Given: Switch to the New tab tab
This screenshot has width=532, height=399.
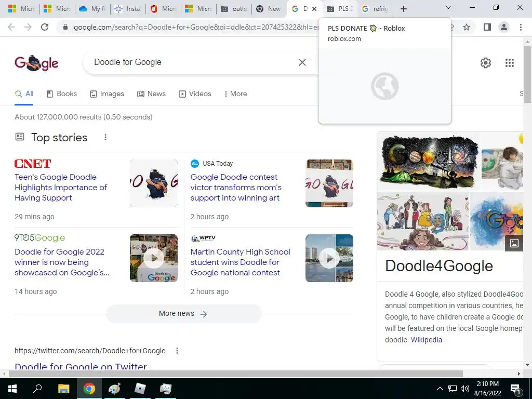Looking at the screenshot, I should [269, 9].
